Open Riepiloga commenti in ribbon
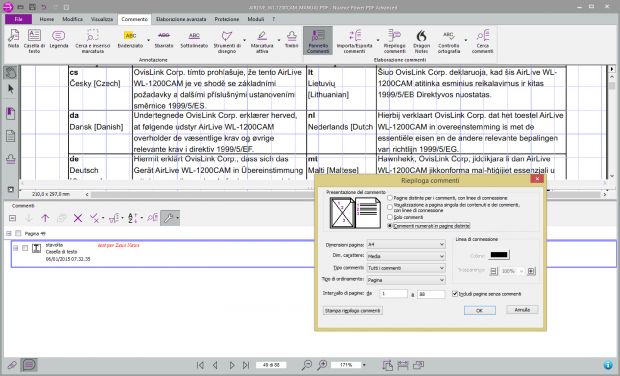This screenshot has height=376, width=620. 394,41
